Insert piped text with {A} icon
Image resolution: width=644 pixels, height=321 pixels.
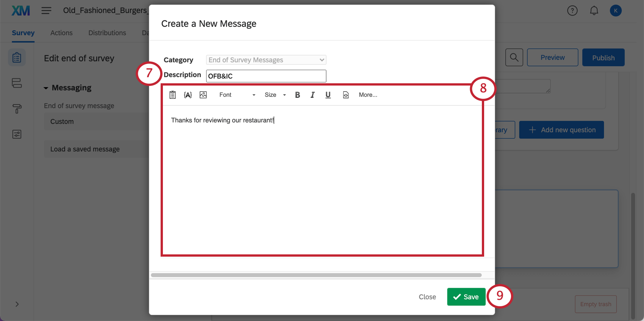click(x=188, y=95)
